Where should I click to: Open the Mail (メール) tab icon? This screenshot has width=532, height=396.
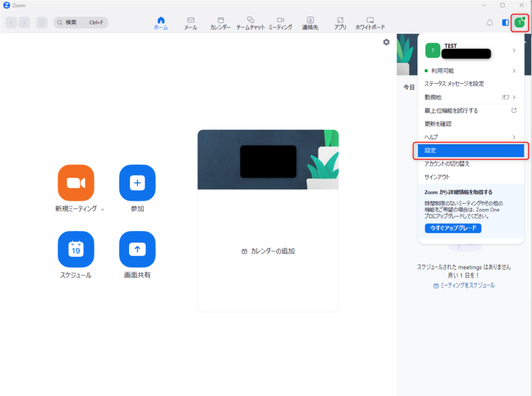tap(191, 23)
